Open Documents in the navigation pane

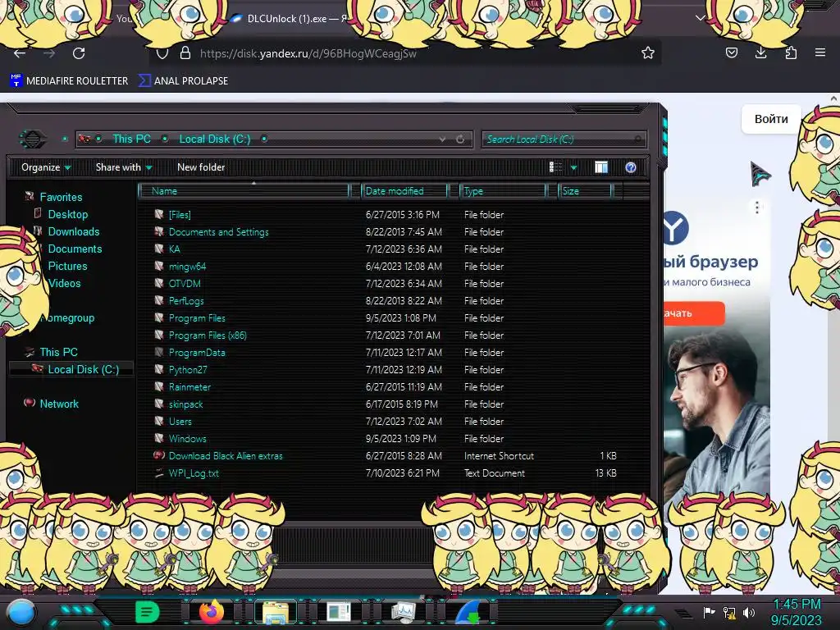click(x=75, y=249)
